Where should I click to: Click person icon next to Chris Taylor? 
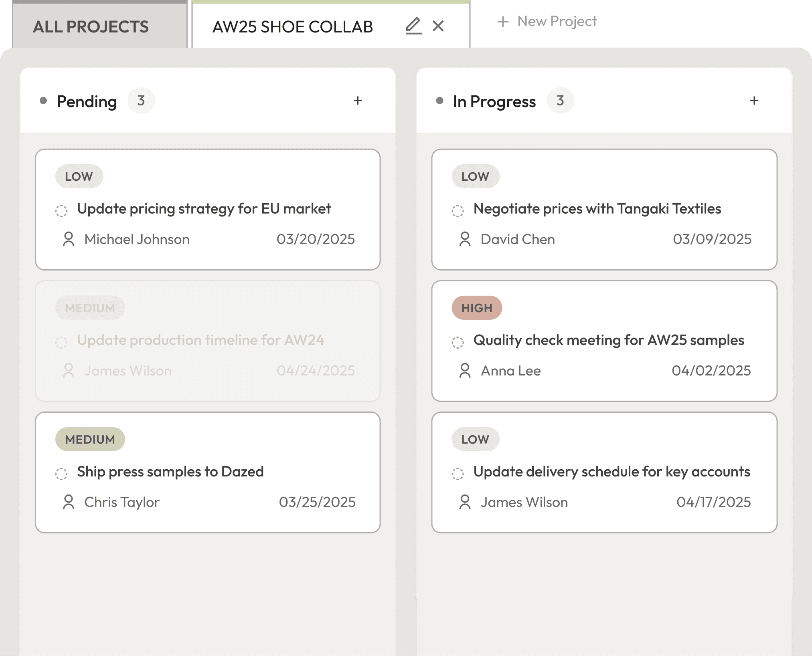click(x=69, y=502)
